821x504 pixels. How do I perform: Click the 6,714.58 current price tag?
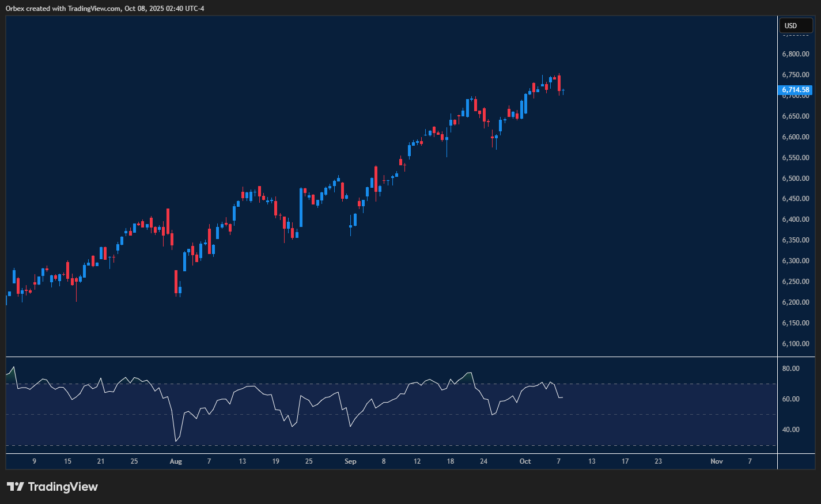796,90
